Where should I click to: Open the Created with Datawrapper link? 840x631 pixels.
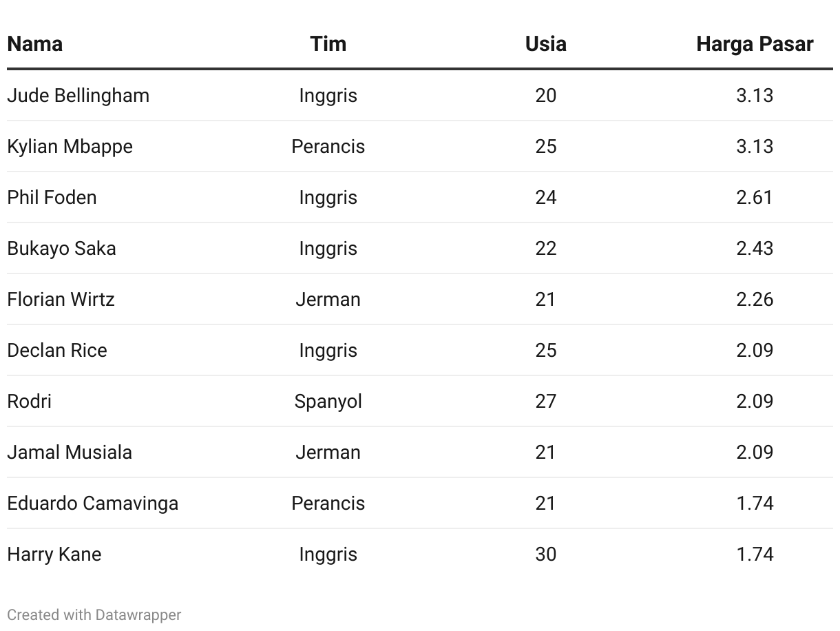[94, 614]
